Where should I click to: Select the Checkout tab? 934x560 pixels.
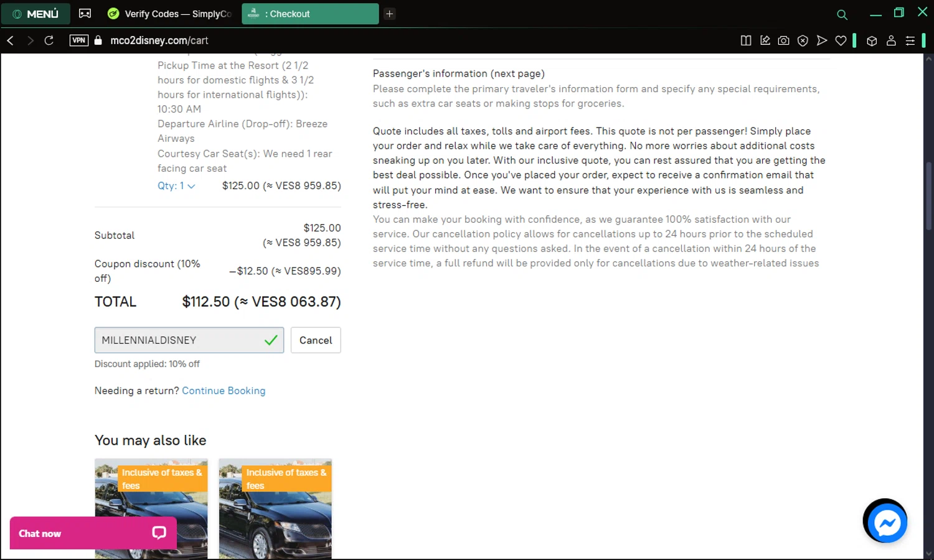coord(309,14)
